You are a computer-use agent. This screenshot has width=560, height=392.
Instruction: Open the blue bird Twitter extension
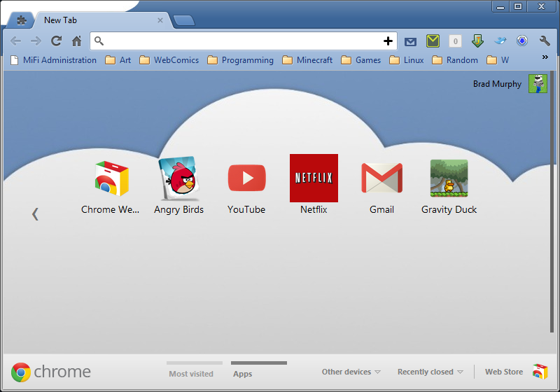(x=500, y=41)
